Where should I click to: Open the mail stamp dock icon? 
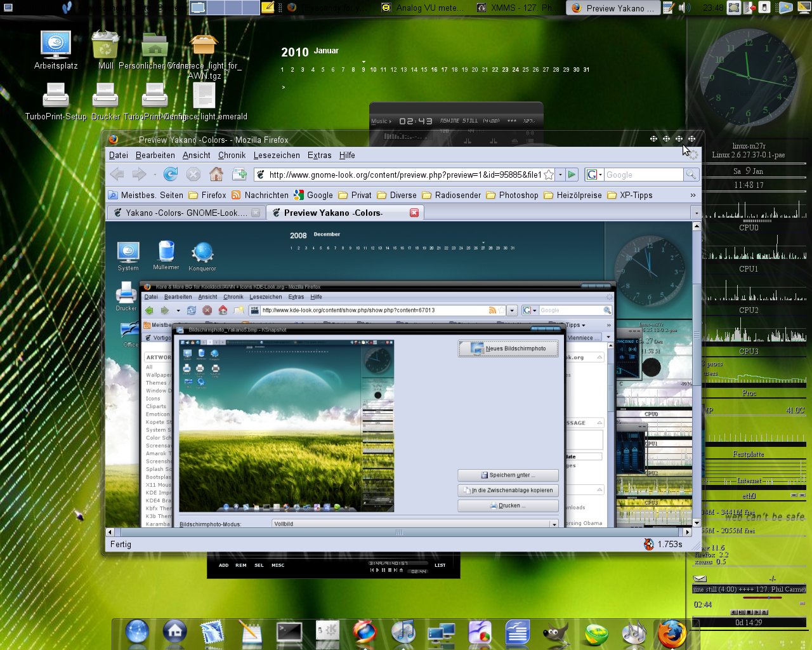(213, 633)
